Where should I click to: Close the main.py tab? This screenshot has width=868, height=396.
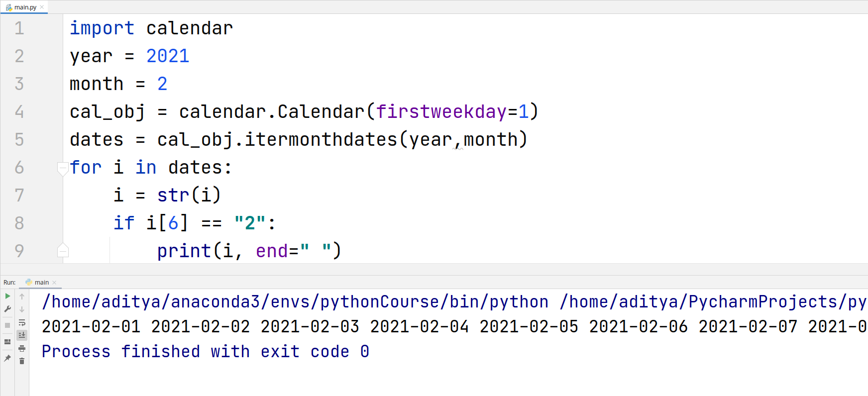[x=40, y=7]
